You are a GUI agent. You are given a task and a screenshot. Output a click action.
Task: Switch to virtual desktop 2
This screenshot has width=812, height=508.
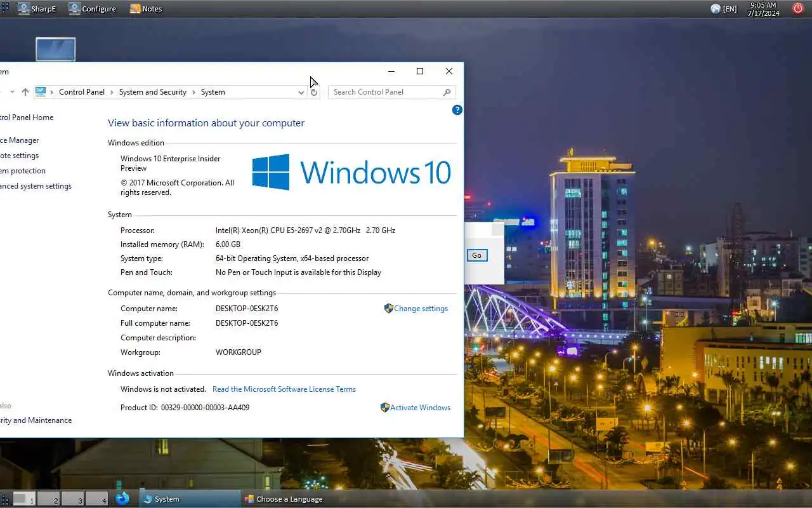[49, 498]
